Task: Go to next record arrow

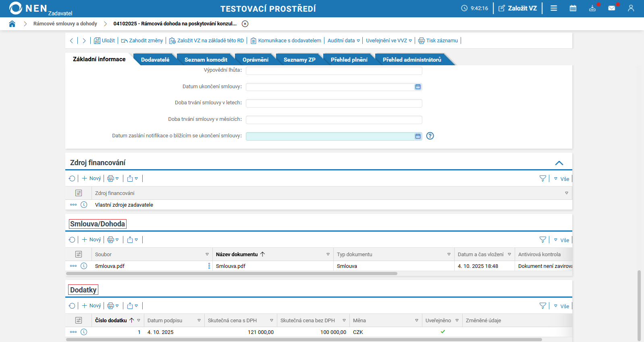Action: [84, 41]
